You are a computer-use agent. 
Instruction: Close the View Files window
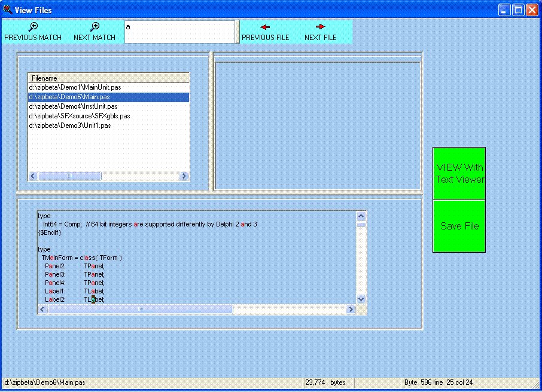point(532,10)
